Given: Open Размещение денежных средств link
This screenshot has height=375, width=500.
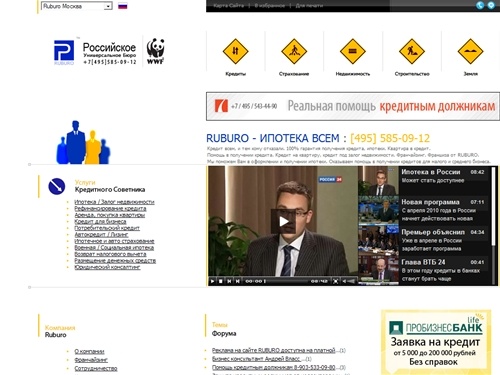Looking at the screenshot, I should point(115,261).
